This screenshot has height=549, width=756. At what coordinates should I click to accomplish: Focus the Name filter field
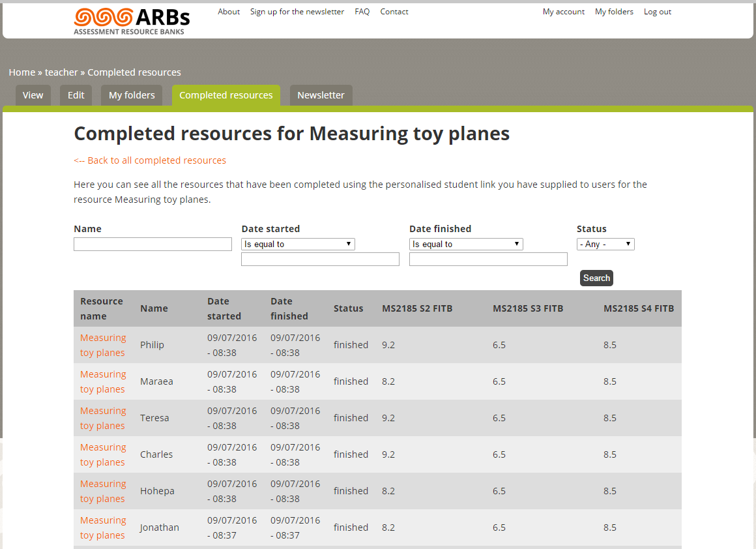pos(153,244)
